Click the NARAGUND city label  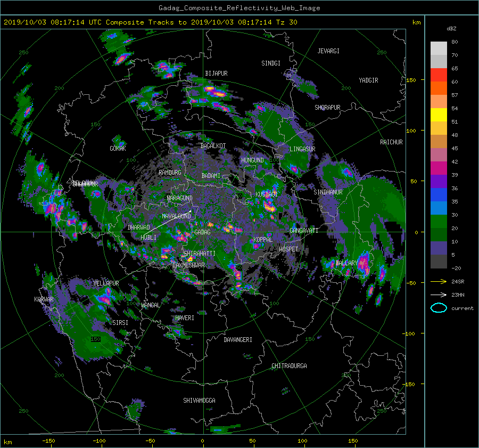point(180,198)
